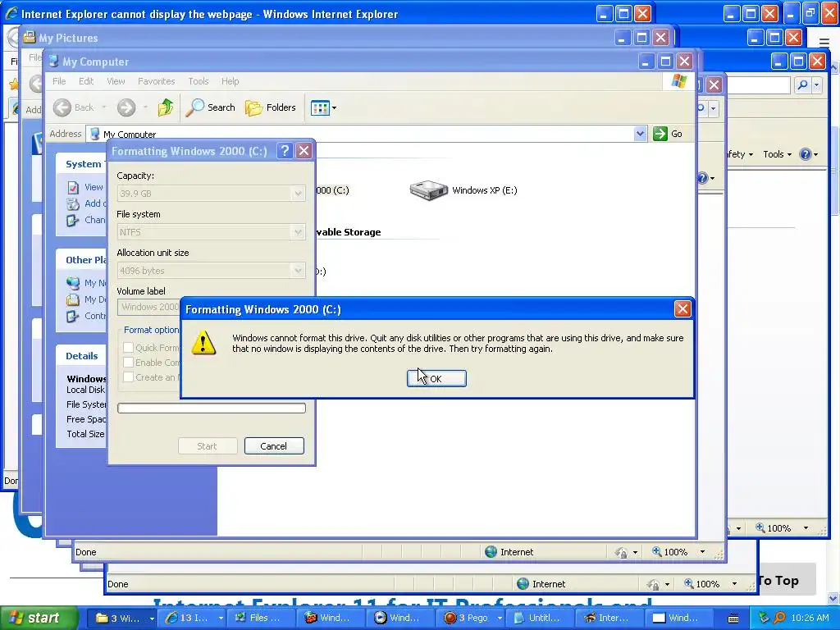This screenshot has height=630, width=840.
Task: Open the Tools dropdown in Internet Explorer
Action: (777, 154)
